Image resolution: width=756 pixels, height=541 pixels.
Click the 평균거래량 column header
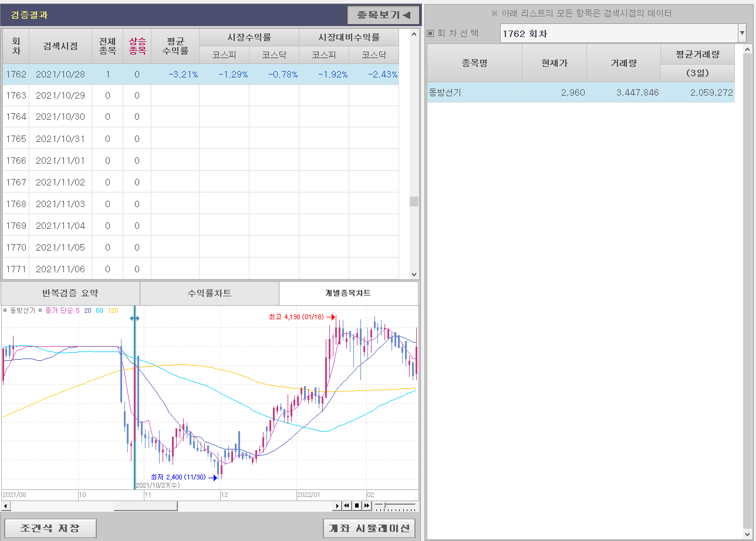tap(698, 55)
